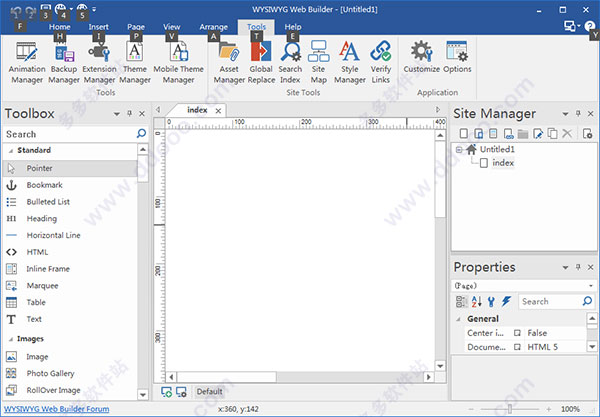
Task: Pin the Toolbox panel
Action: [129, 114]
